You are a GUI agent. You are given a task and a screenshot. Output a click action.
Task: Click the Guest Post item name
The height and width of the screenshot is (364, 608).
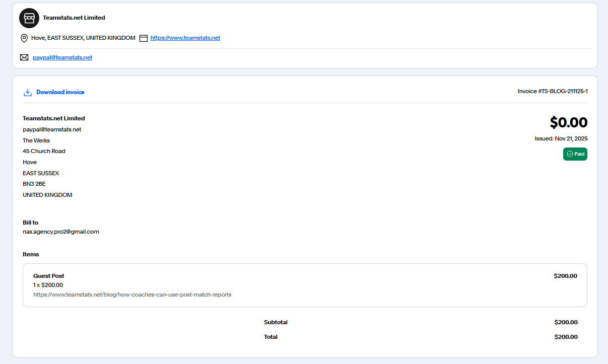click(49, 276)
